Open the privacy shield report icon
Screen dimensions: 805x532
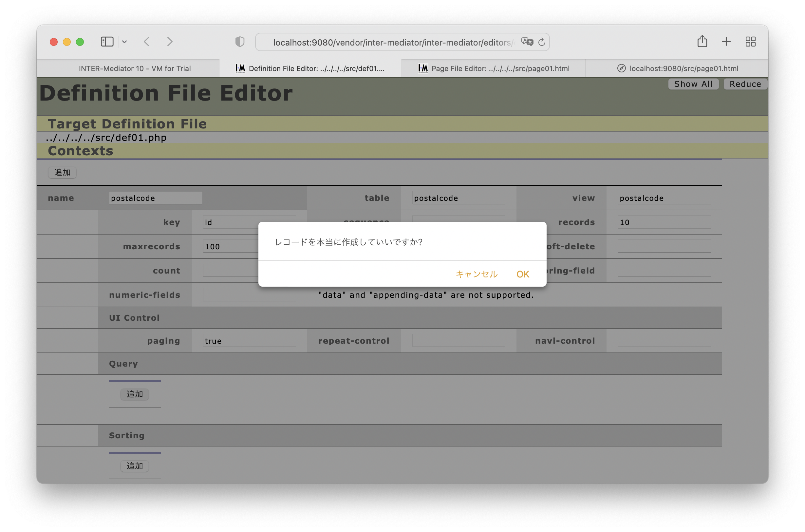240,42
